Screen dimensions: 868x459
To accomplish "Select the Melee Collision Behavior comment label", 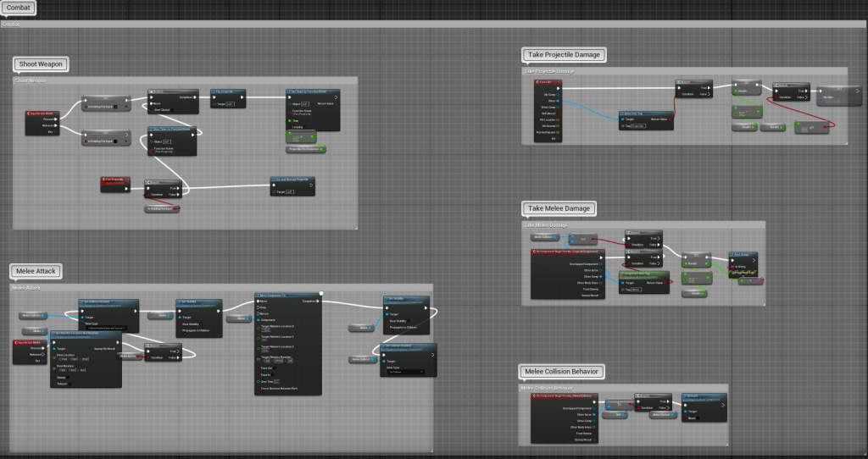I will point(562,371).
